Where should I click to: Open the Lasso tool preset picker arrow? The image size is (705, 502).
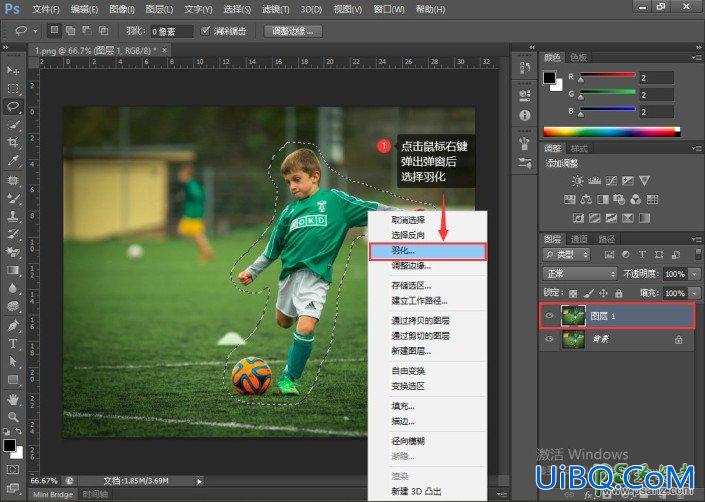point(36,31)
